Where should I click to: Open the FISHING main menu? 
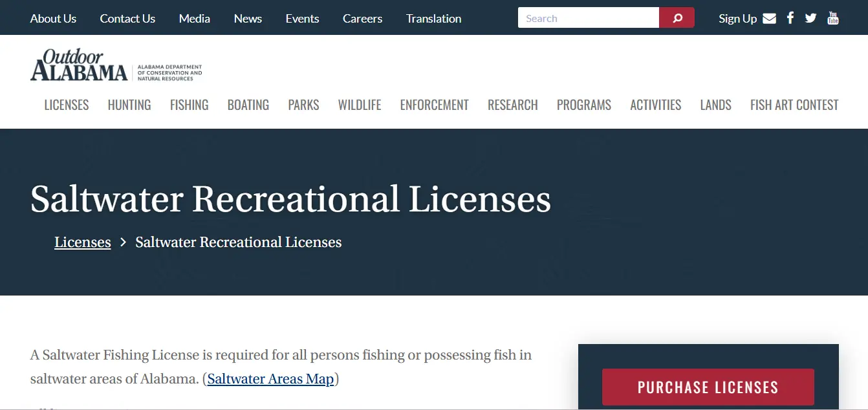point(189,105)
